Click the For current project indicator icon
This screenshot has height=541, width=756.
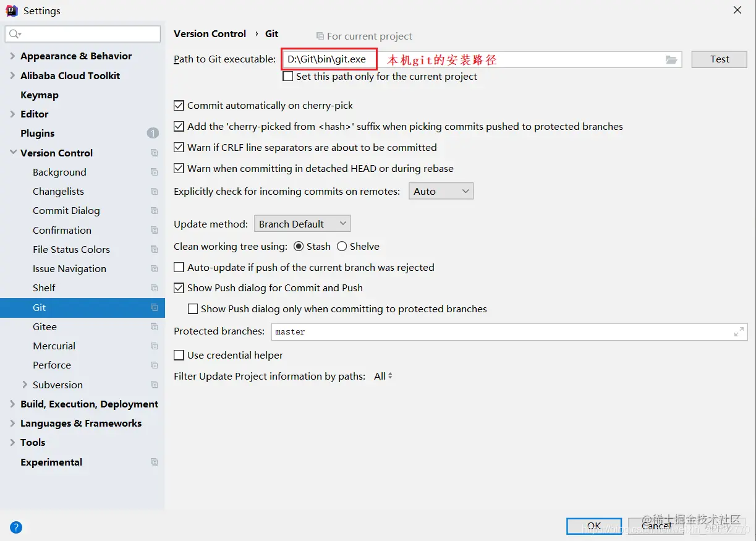[x=320, y=36]
